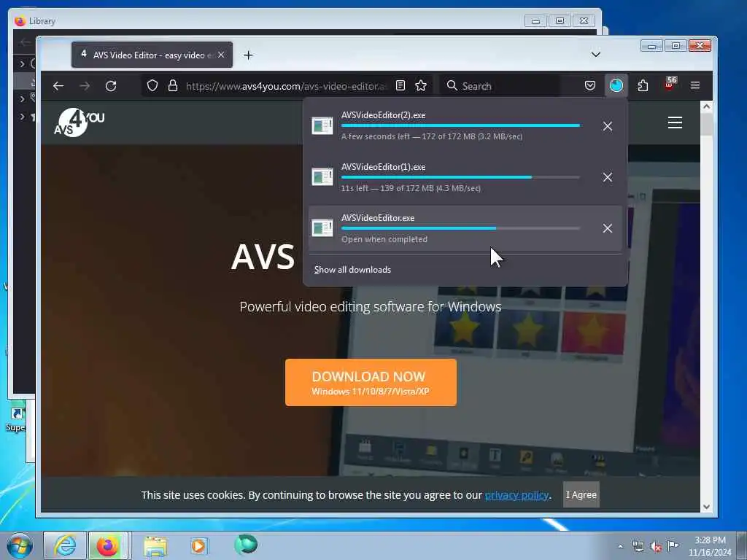Minimize the Library window
Viewport: 747px width, 560px height.
pos(535,21)
